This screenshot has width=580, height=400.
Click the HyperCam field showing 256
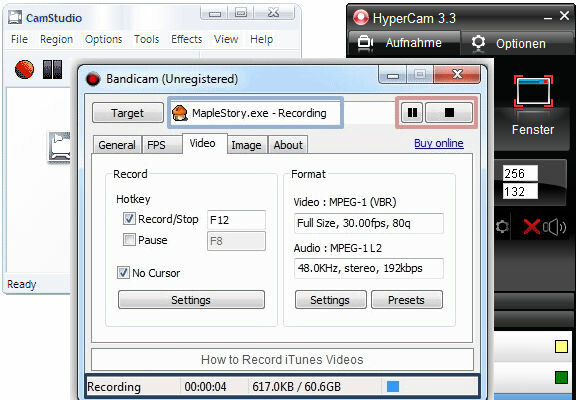(x=520, y=173)
